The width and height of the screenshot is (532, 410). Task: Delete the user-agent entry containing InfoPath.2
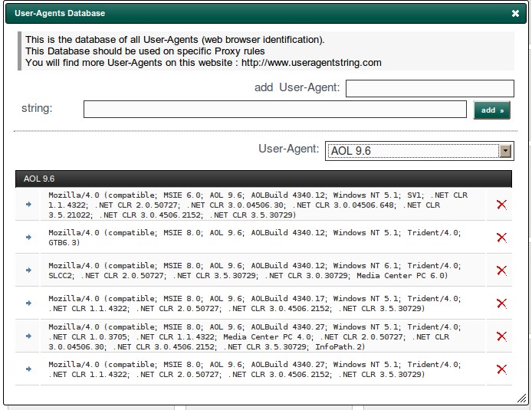[501, 336]
